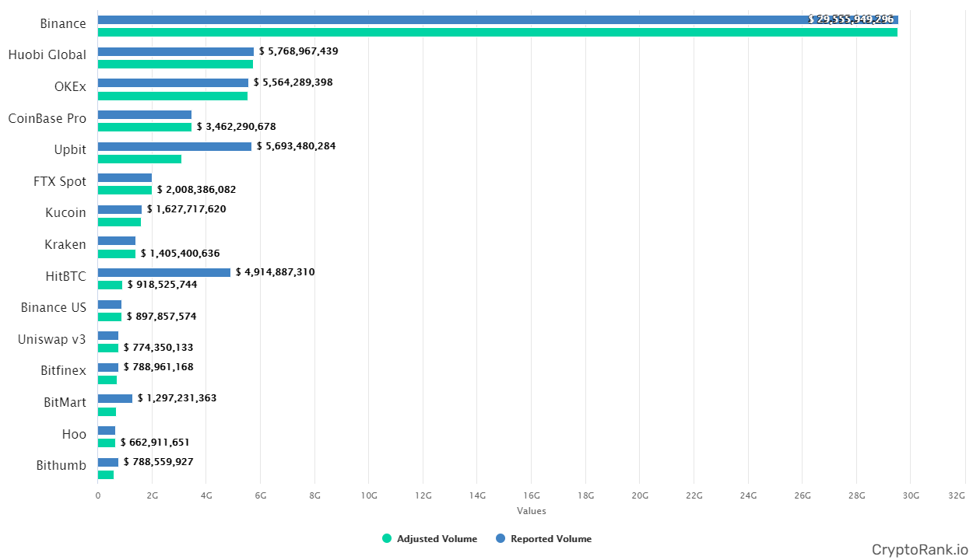Click the Binance axis label

63,24
